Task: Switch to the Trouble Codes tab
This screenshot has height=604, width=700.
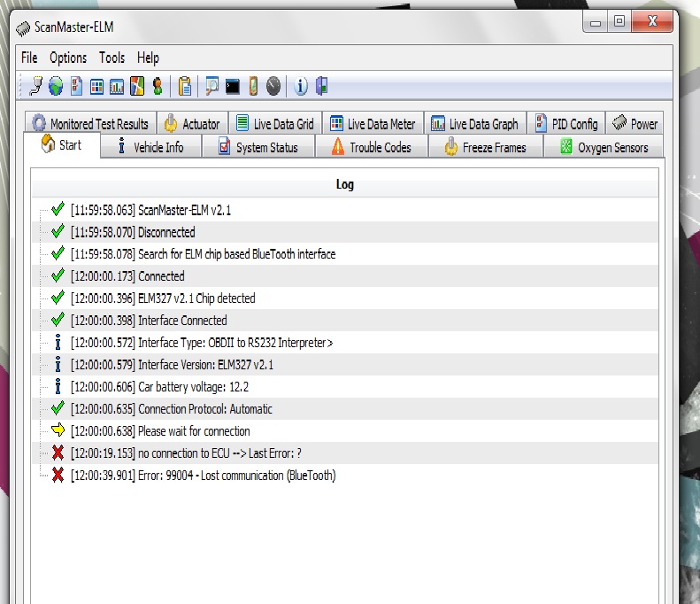Action: coord(371,147)
